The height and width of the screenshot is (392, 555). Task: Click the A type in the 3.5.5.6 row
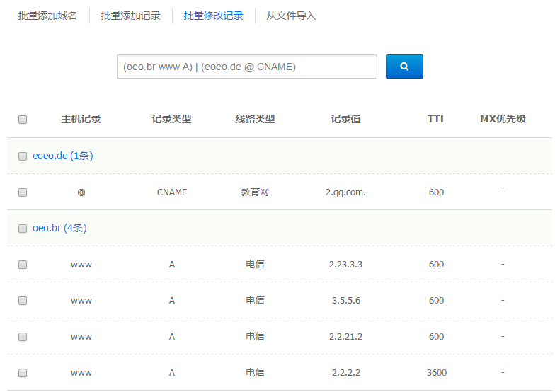171,300
